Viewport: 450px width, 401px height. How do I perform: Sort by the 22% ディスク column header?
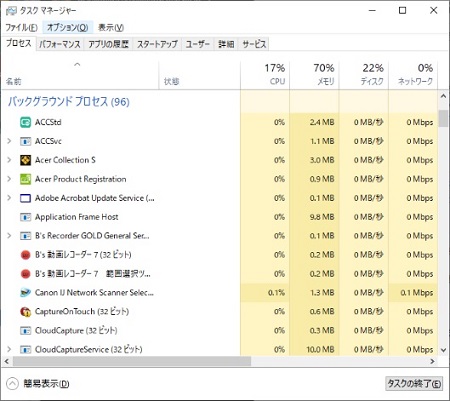click(363, 75)
